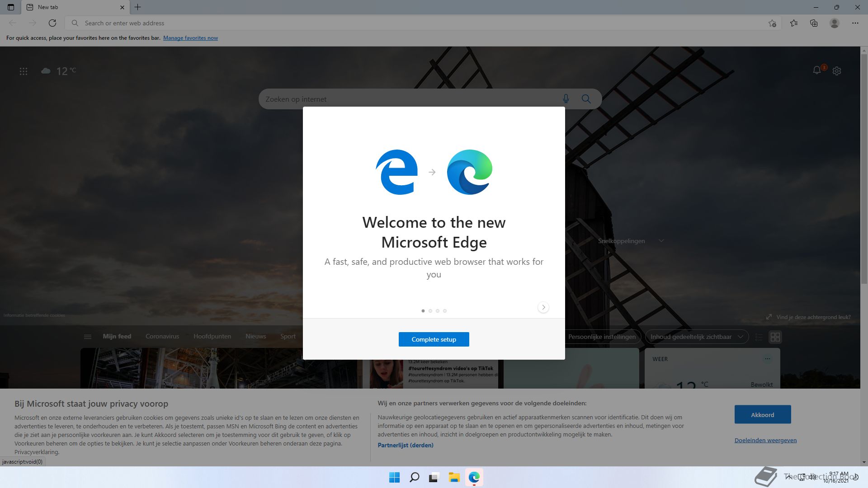Switch feed to list view icon

(759, 337)
